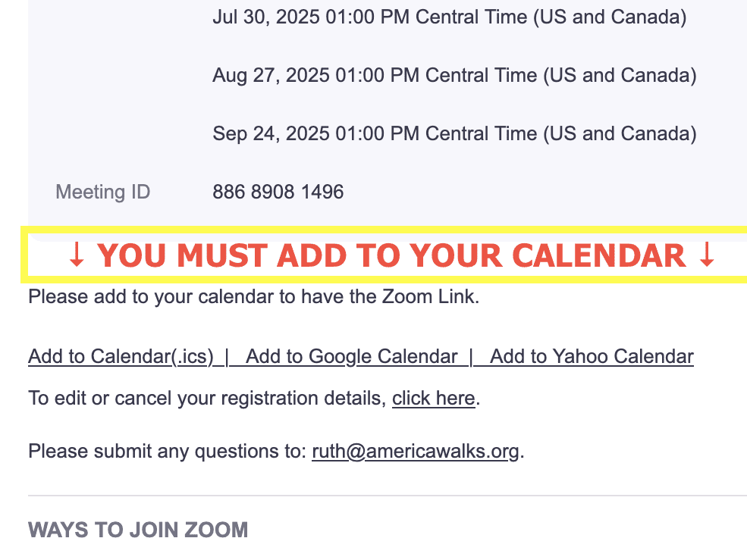This screenshot has height=560, width=747.
Task: Click the Aug 27, 2025 meeting date line
Action: 454,75
